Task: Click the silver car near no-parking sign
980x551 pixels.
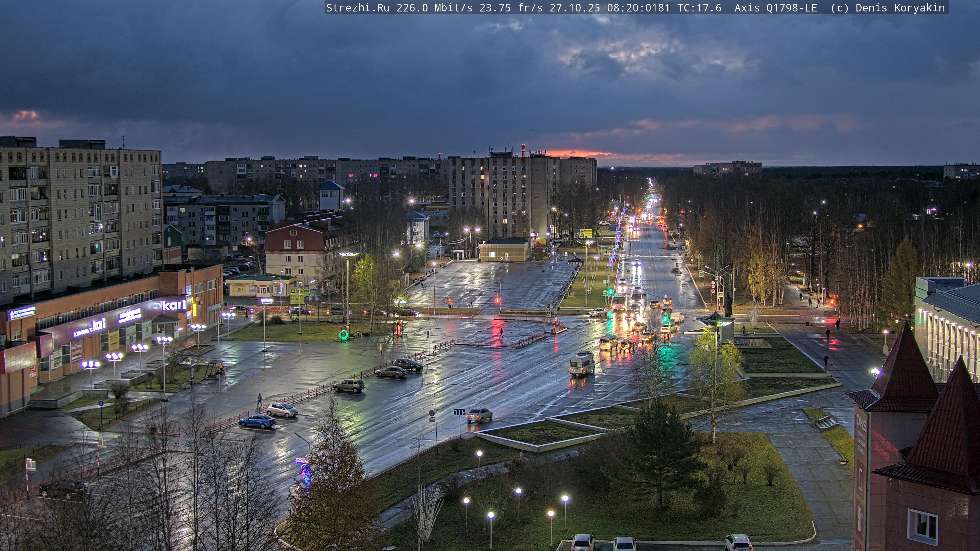Action: click(x=479, y=415)
